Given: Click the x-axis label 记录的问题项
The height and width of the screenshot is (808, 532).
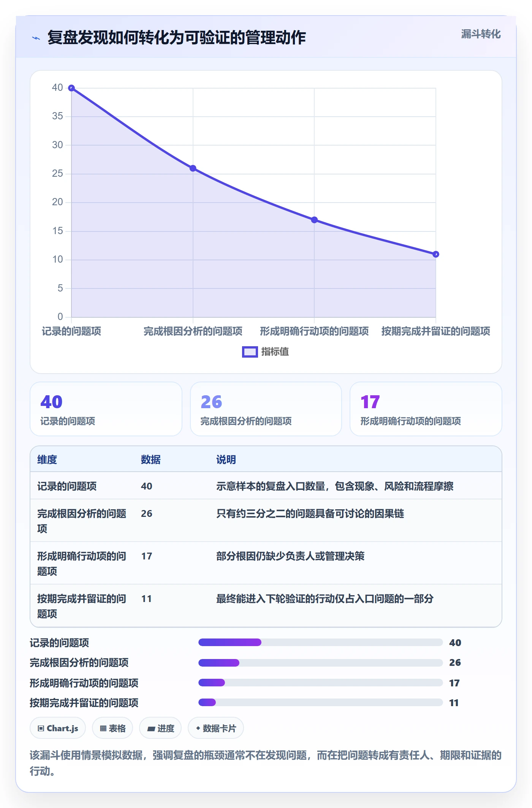Looking at the screenshot, I should 71,331.
